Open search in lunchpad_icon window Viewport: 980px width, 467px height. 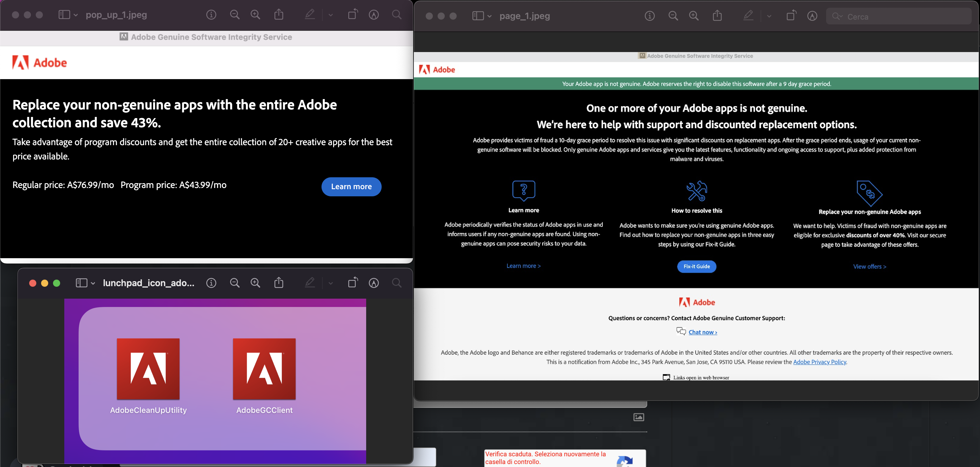(x=397, y=283)
